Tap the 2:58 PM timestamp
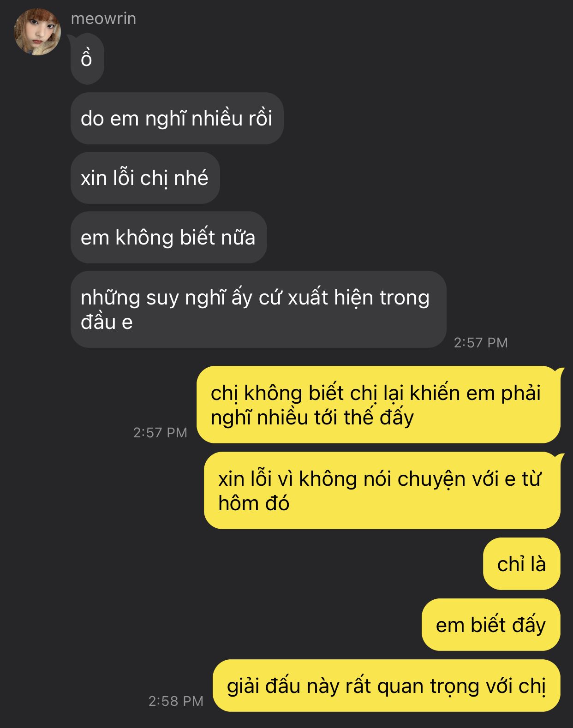Viewport: 573px width, 728px height. [176, 701]
